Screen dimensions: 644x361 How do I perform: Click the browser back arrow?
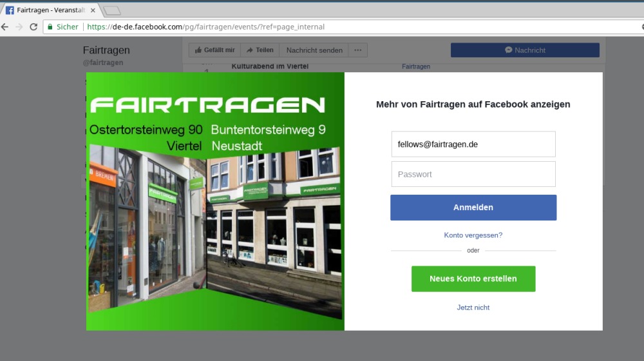point(5,27)
